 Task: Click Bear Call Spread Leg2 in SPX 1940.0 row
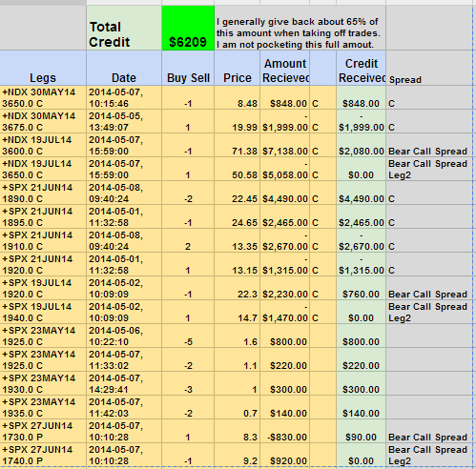pyautogui.click(x=429, y=312)
